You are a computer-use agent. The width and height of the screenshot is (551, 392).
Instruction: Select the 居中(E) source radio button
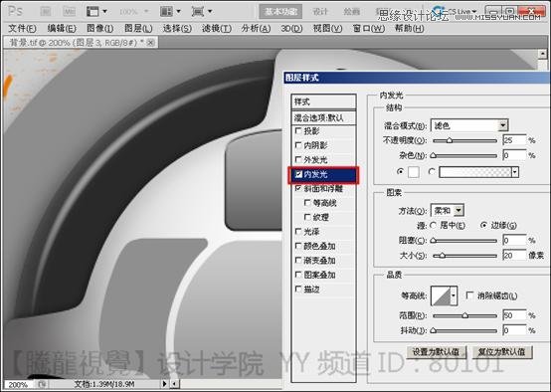[x=434, y=226]
